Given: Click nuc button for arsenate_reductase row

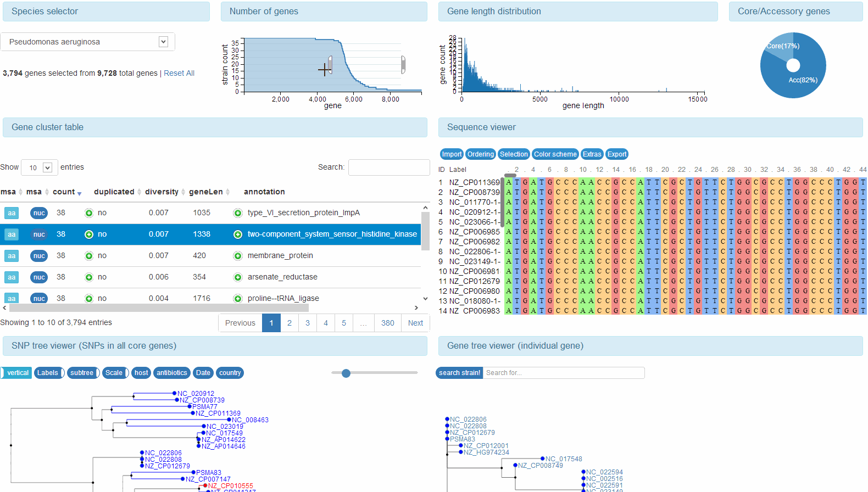Looking at the screenshot, I should (39, 277).
